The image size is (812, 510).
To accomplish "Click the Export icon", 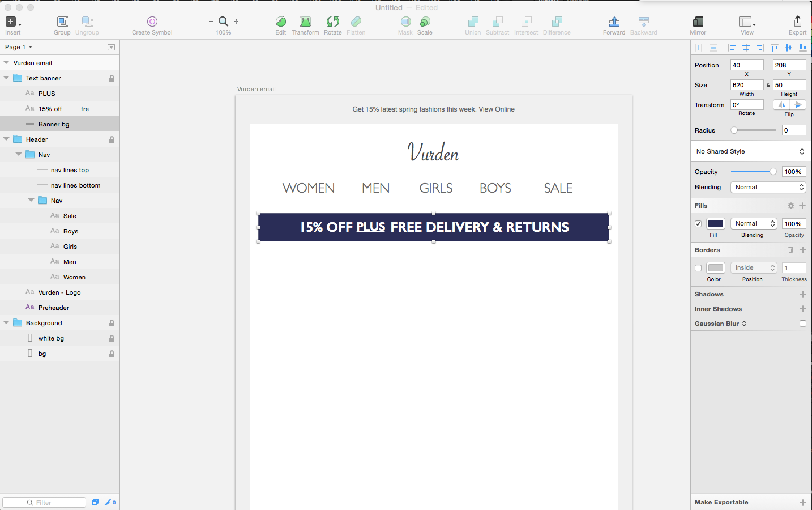I will (x=797, y=22).
